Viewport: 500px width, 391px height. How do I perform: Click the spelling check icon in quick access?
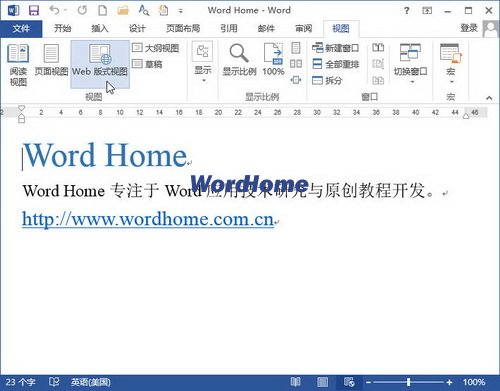[x=144, y=10]
